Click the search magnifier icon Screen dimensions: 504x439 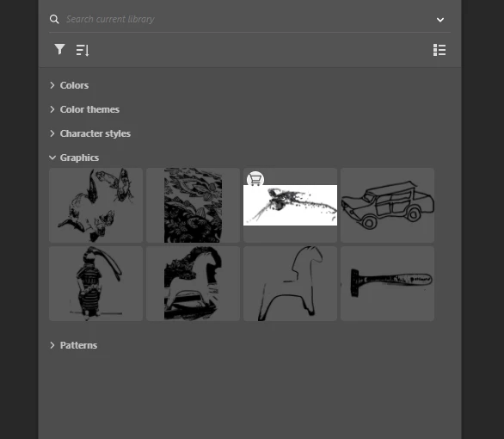coord(54,19)
